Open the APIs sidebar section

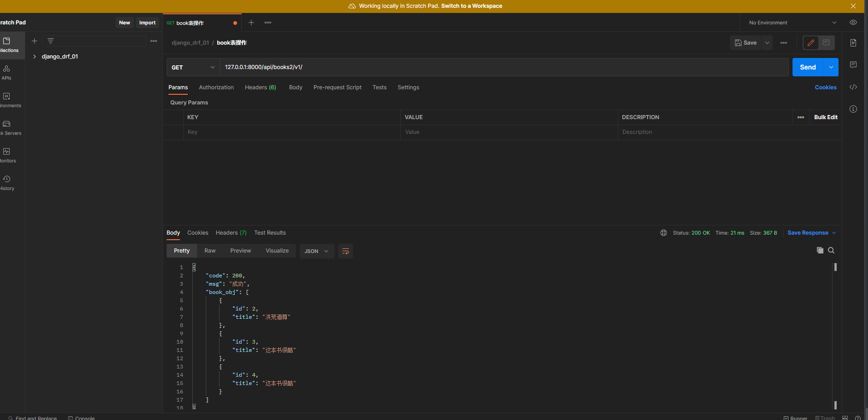pos(6,73)
